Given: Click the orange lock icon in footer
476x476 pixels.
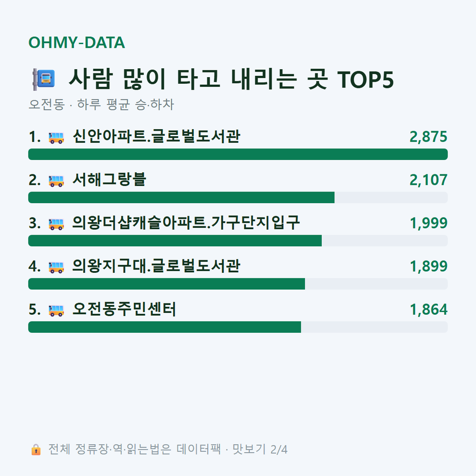Looking at the screenshot, I should coord(36,450).
